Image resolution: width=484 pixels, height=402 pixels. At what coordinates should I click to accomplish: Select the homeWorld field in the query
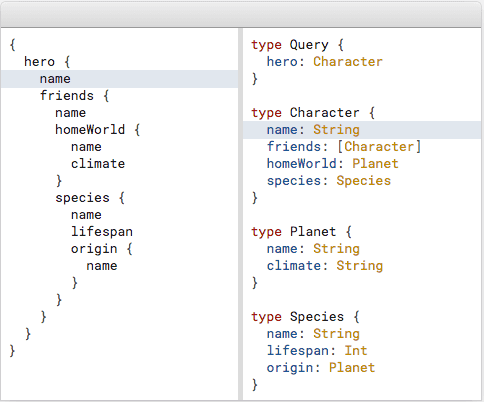coord(90,130)
